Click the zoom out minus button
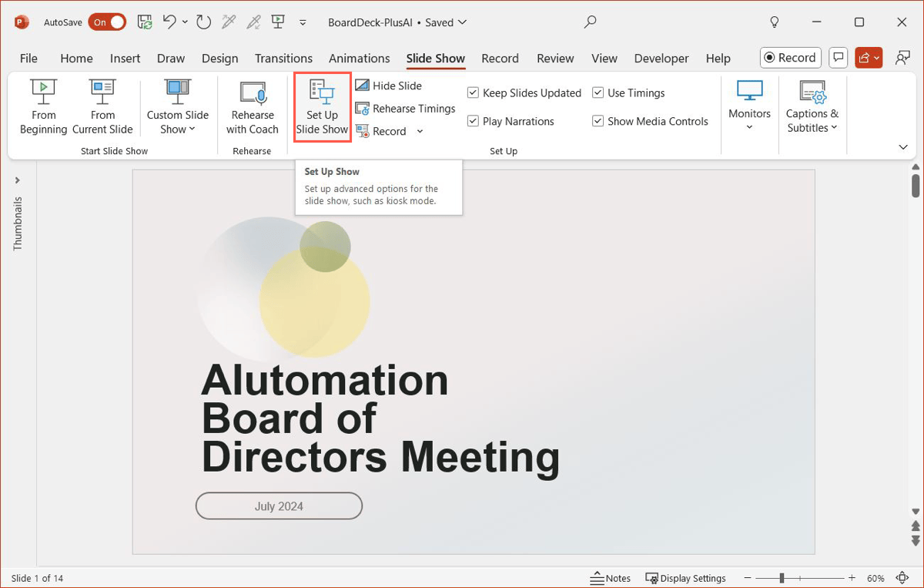The width and height of the screenshot is (924, 588). (x=748, y=578)
